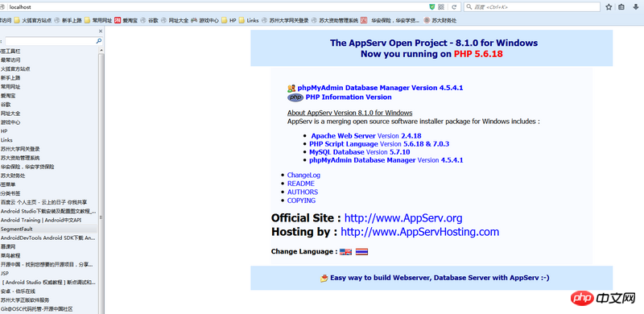
Task: Open the ChangeLog link
Action: (303, 175)
